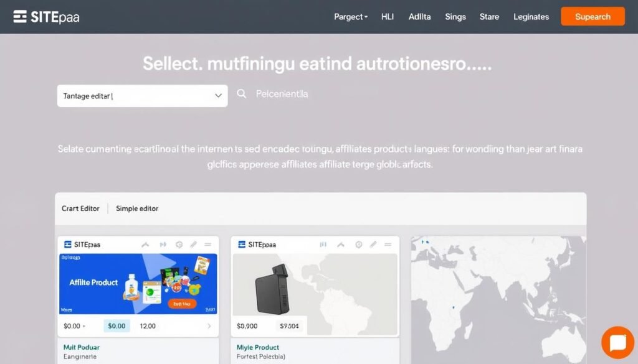Open the orange chat bubble widget
Screen dimensions: 638x364
(x=617, y=342)
